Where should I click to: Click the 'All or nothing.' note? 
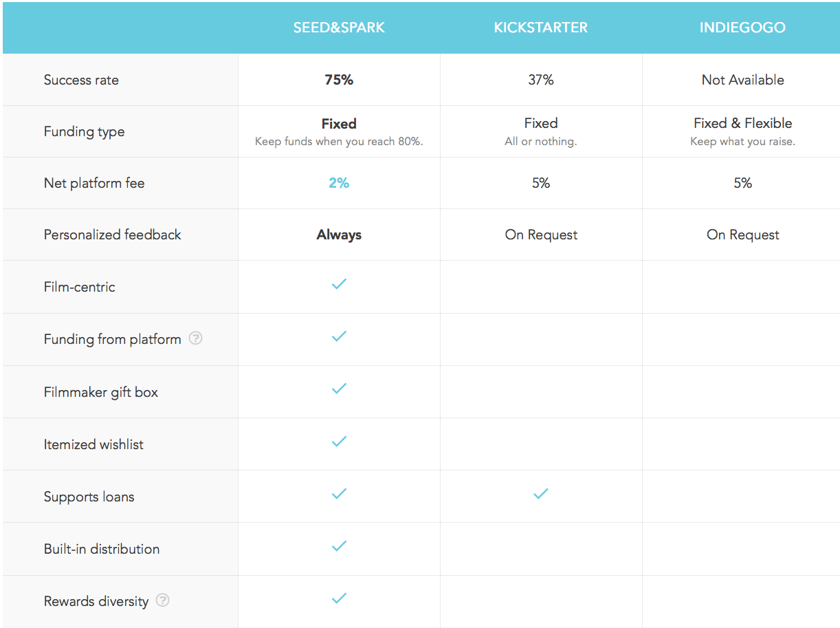click(x=541, y=142)
